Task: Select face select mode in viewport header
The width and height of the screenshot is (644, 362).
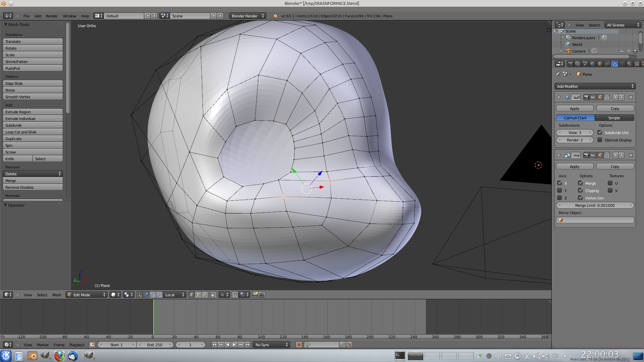Action: click(x=205, y=295)
